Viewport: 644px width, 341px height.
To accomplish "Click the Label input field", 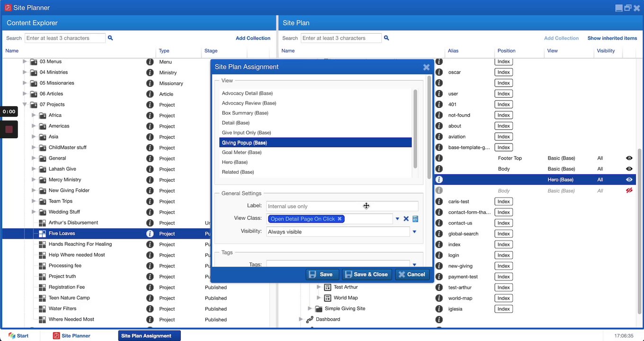I will click(x=342, y=206).
